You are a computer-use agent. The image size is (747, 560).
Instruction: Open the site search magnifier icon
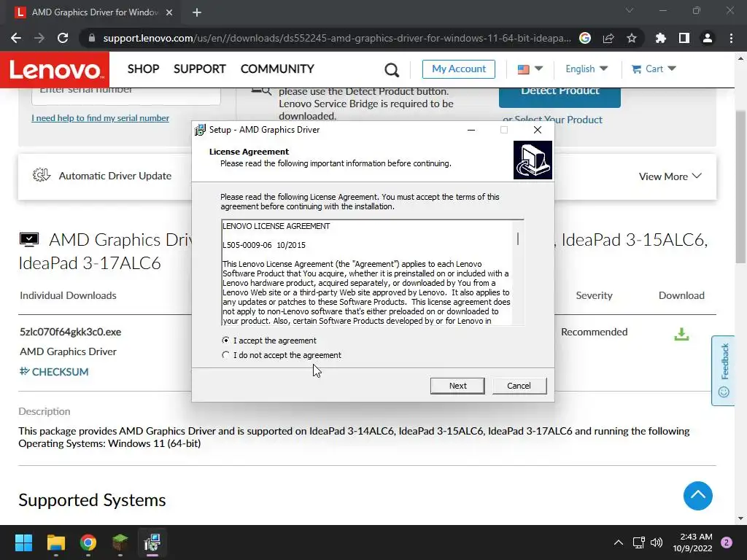click(392, 69)
